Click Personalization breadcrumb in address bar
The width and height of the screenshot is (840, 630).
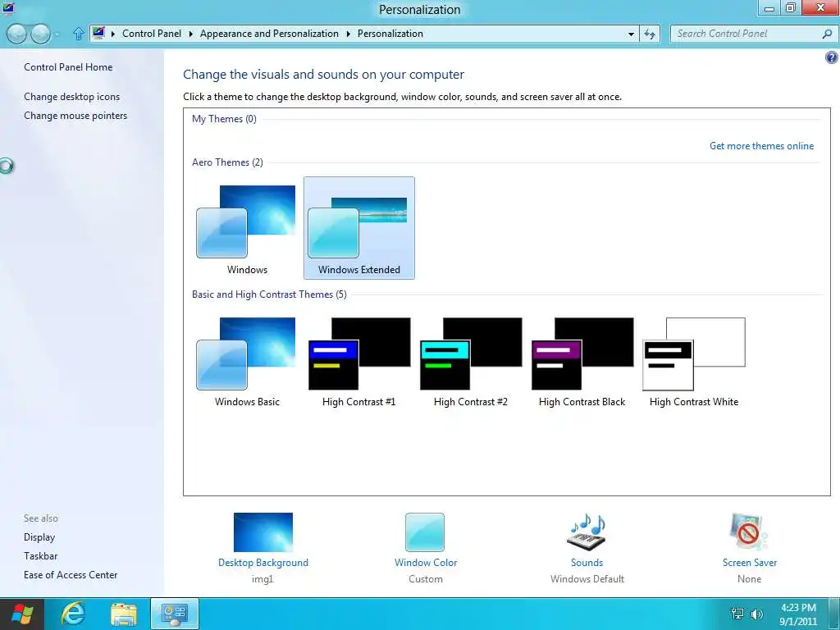390,33
